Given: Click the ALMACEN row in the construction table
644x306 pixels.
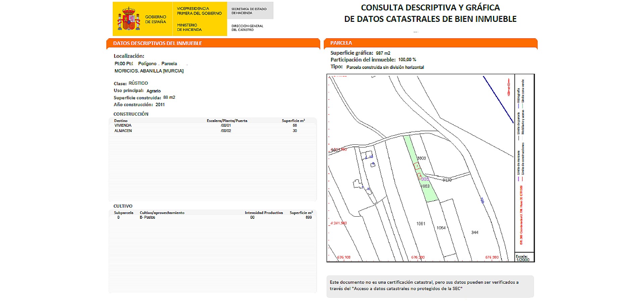Looking at the screenshot, I should pos(123,131).
